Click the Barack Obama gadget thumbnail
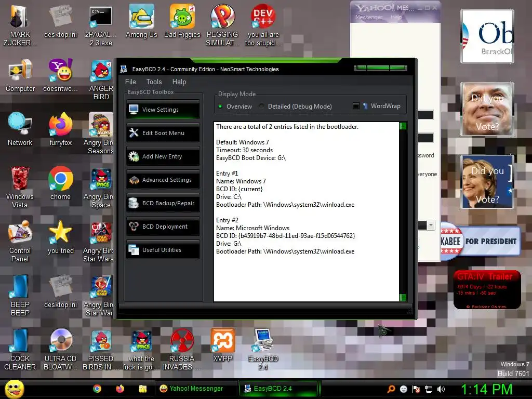 point(487,36)
